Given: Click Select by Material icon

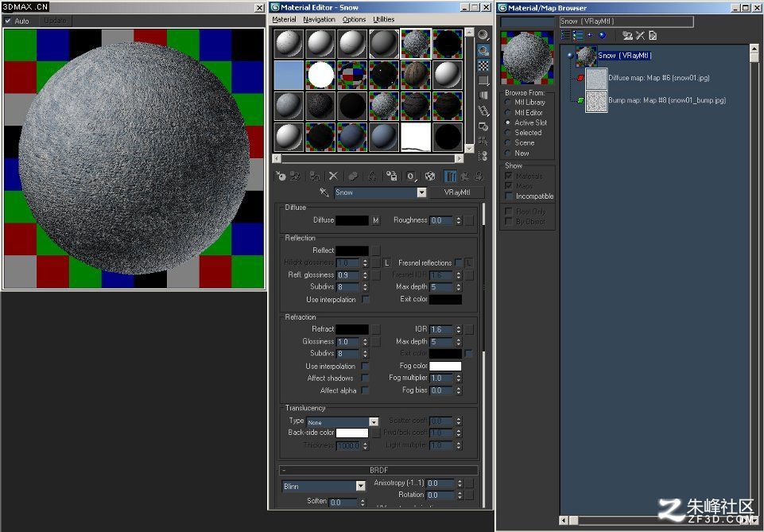Looking at the screenshot, I should click(x=483, y=142).
